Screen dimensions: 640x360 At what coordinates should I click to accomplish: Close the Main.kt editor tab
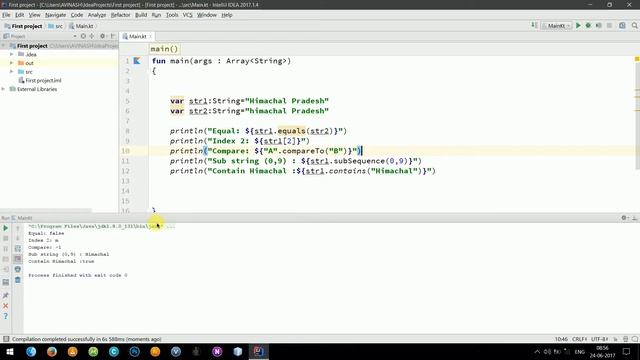151,36
